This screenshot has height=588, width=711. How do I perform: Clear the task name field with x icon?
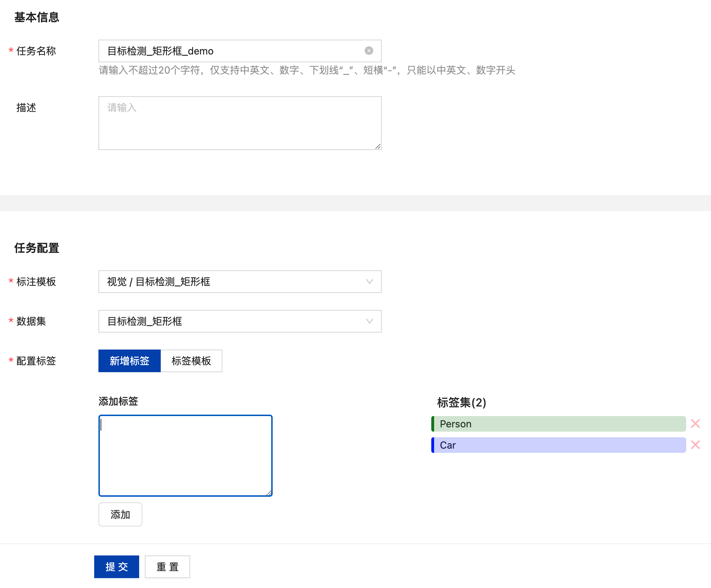click(369, 51)
